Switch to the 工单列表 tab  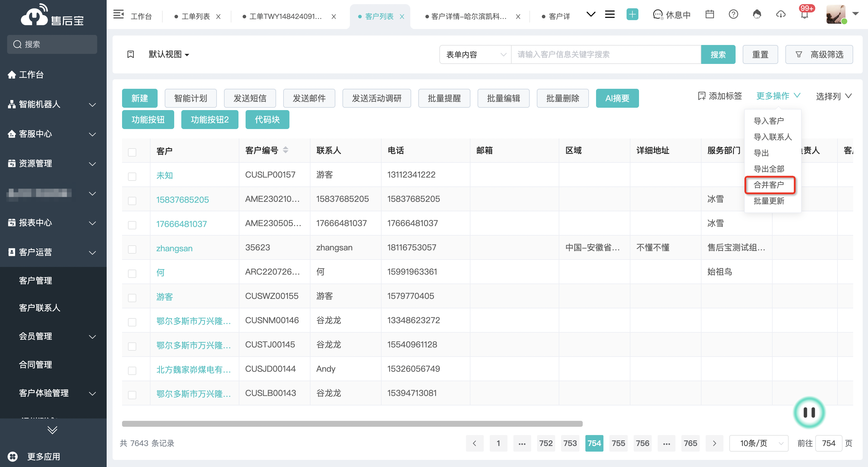click(196, 17)
